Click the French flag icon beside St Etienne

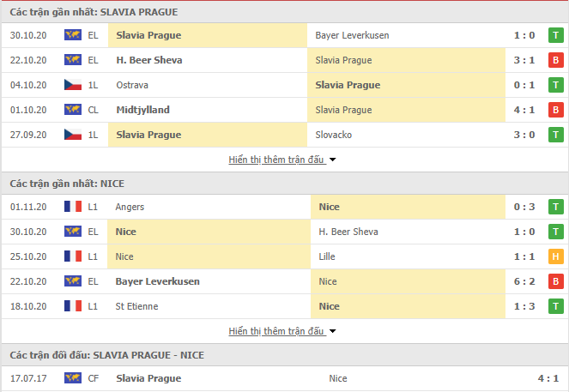tap(73, 305)
